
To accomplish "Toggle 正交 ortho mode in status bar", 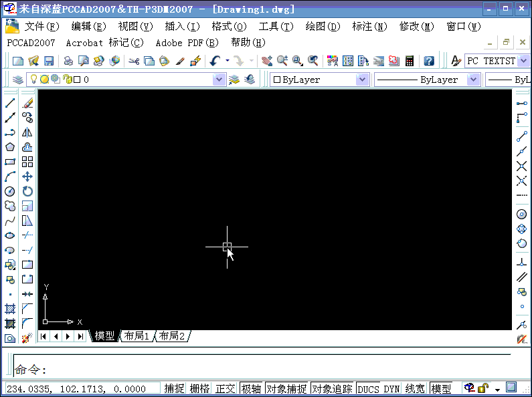I will (x=226, y=388).
